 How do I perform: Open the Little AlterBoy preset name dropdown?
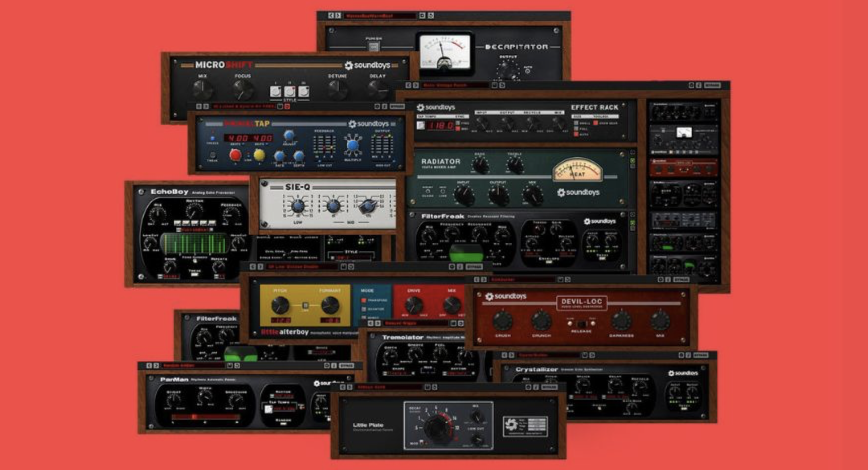302,267
